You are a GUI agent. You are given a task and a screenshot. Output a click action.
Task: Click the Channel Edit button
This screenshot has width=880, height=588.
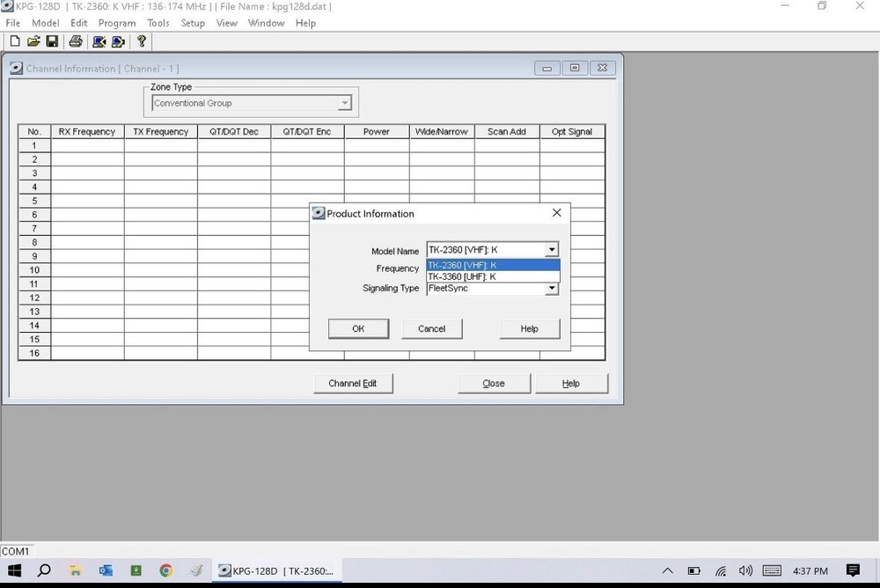352,383
